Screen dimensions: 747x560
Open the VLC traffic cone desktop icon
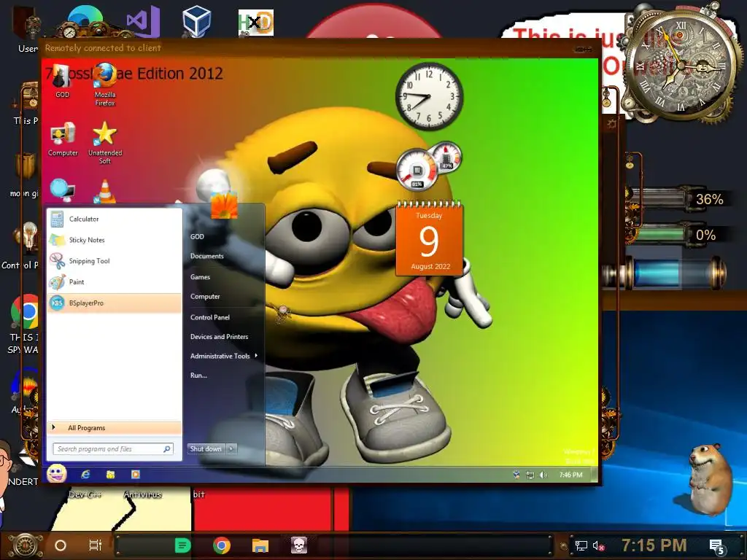pyautogui.click(x=105, y=192)
